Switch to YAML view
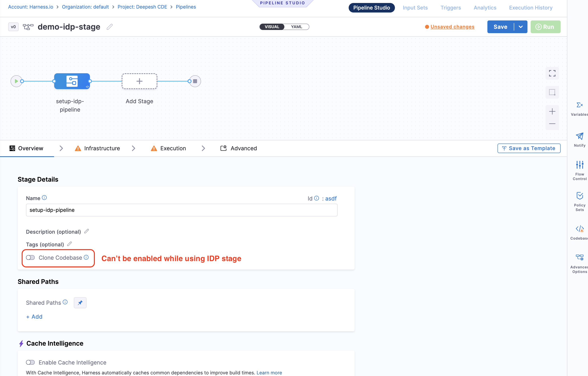This screenshot has height=376, width=588. tap(296, 27)
